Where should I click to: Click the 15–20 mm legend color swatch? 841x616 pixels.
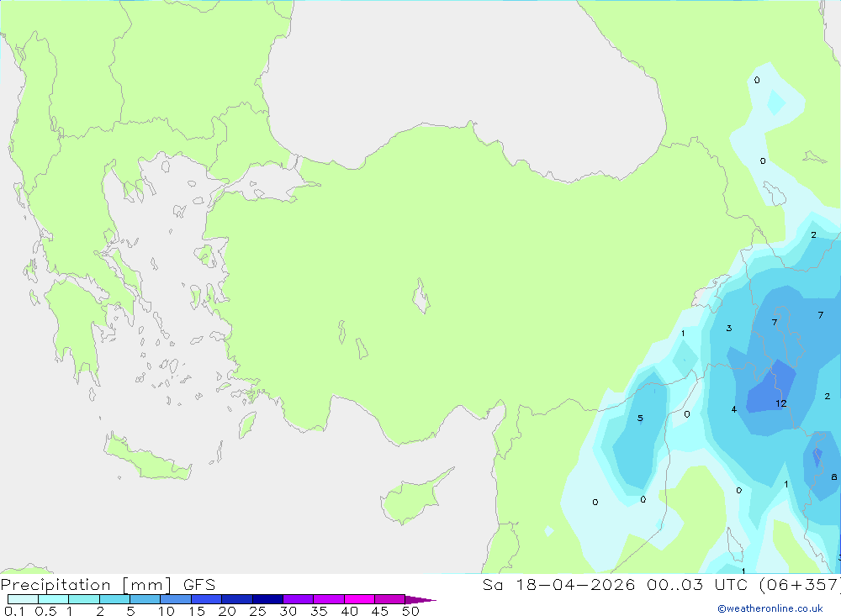pyautogui.click(x=207, y=599)
